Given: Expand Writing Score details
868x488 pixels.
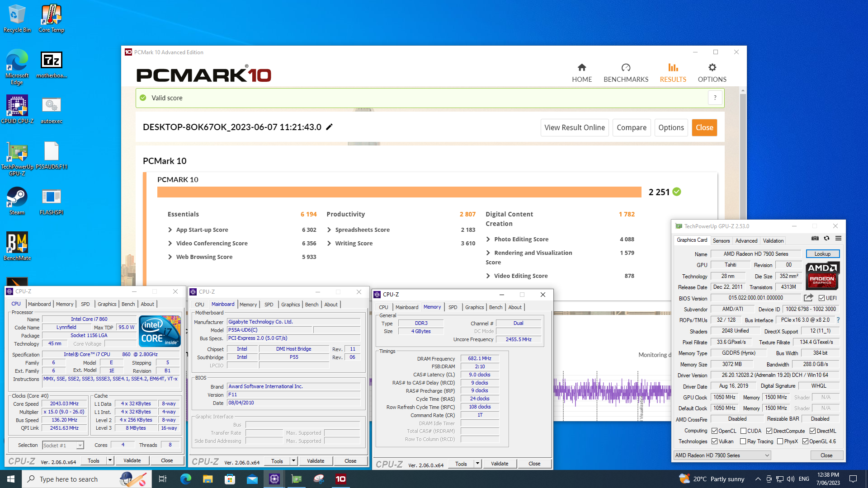Looking at the screenshot, I should click(329, 244).
